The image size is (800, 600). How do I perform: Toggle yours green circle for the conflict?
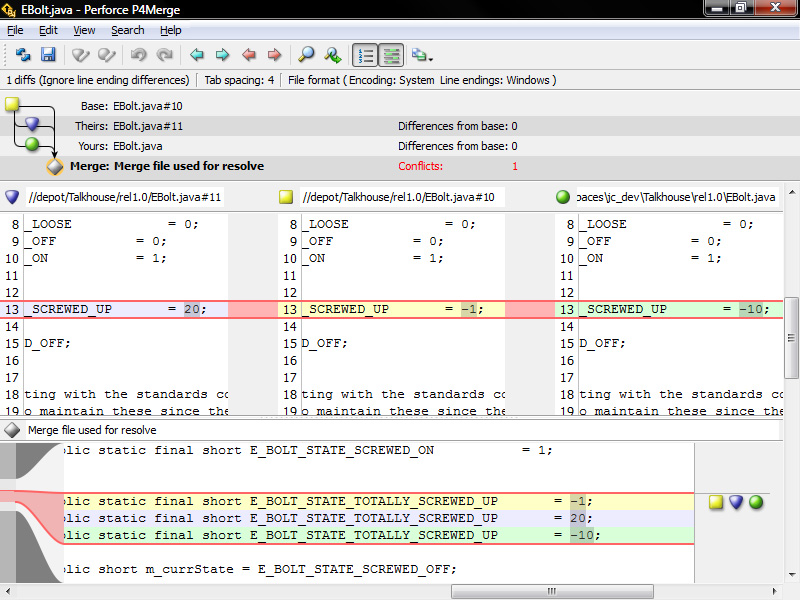point(756,502)
